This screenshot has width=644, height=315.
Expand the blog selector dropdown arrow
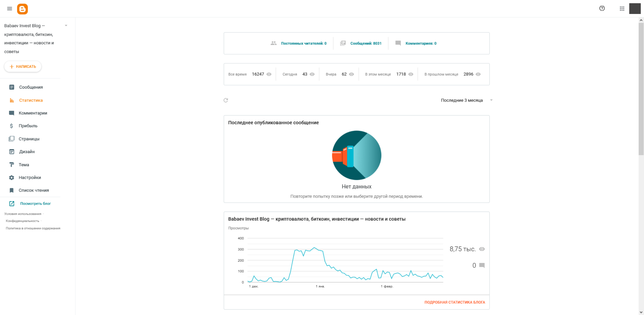(x=66, y=26)
